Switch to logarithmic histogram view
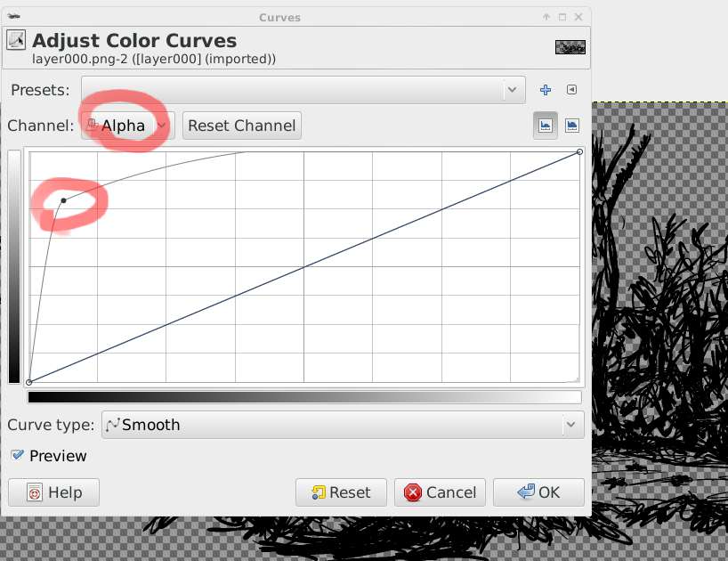Screen dimensions: 728x561 pos(572,126)
